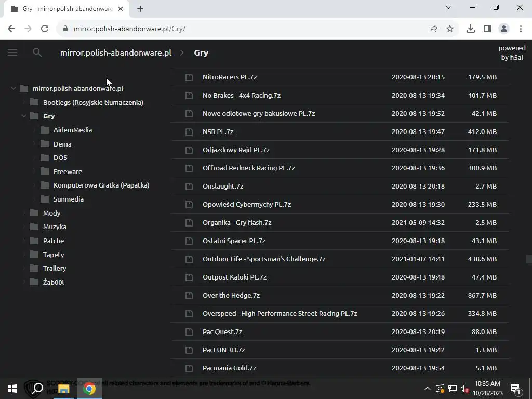Open the Chrome three-dot menu
This screenshot has height=399, width=532.
pyautogui.click(x=521, y=29)
